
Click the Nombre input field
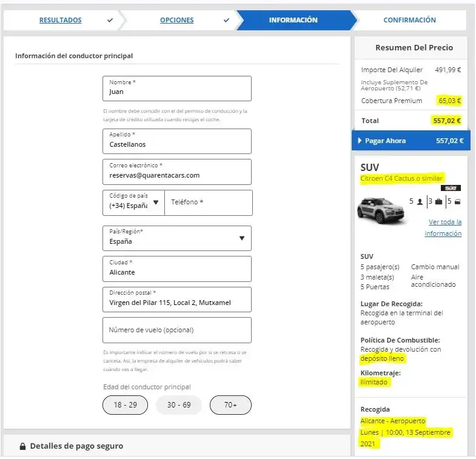pos(177,89)
